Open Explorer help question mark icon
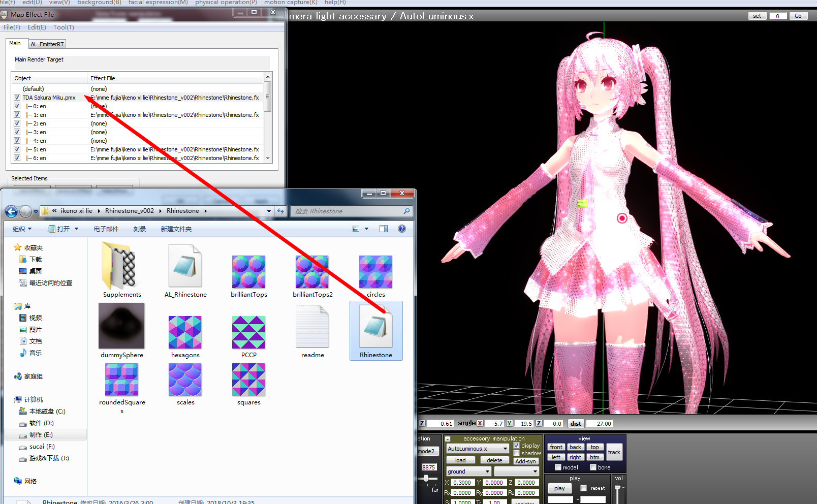The height and width of the screenshot is (504, 817). point(402,229)
